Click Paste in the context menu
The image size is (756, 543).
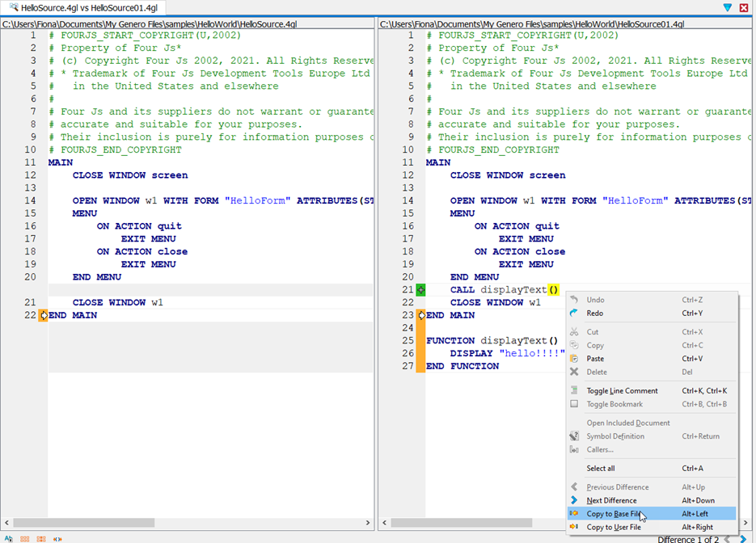[595, 358]
